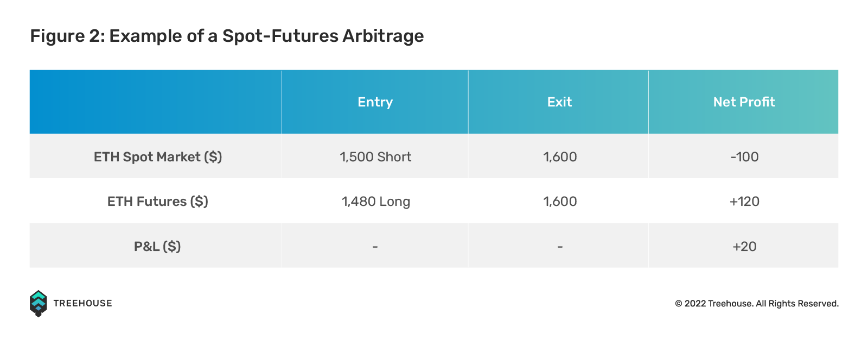868x339 pixels.
Task: Click the spot market exit value 1,600
Action: [560, 157]
